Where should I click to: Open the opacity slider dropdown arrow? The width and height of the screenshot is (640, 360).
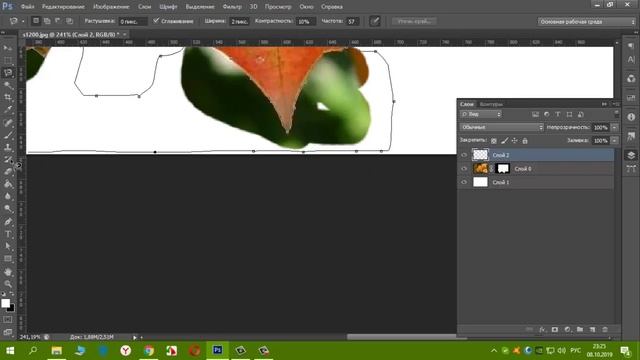tap(614, 127)
